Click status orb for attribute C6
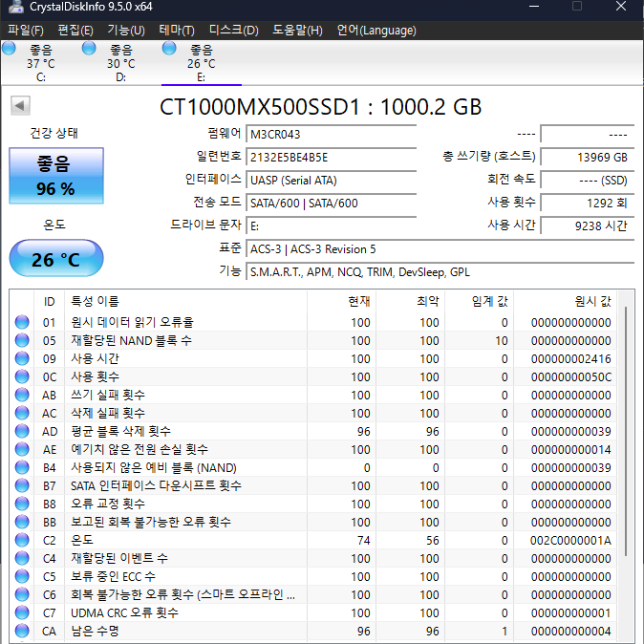The height and width of the screenshot is (644, 644). tap(22, 594)
